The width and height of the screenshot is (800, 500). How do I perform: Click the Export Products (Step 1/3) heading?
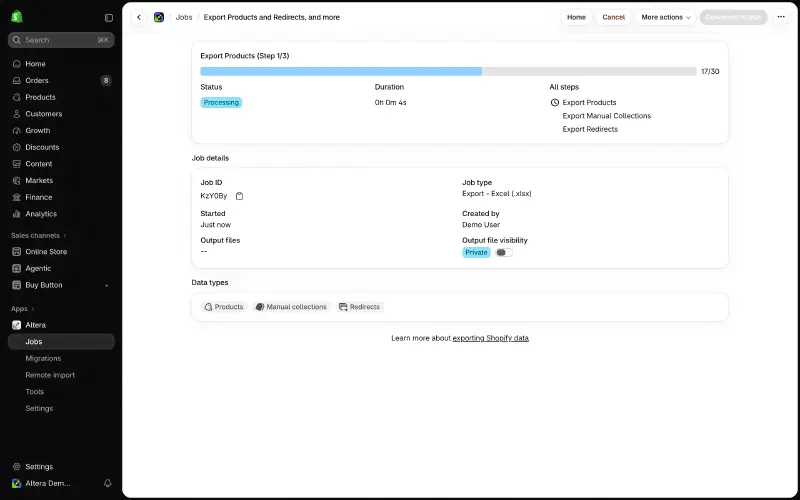click(245, 56)
